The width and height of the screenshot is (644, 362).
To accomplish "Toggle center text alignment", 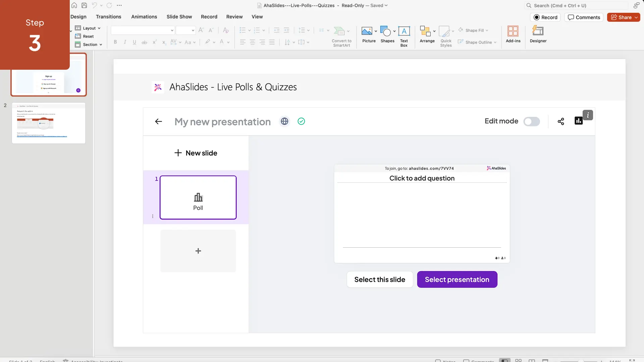I will [252, 42].
